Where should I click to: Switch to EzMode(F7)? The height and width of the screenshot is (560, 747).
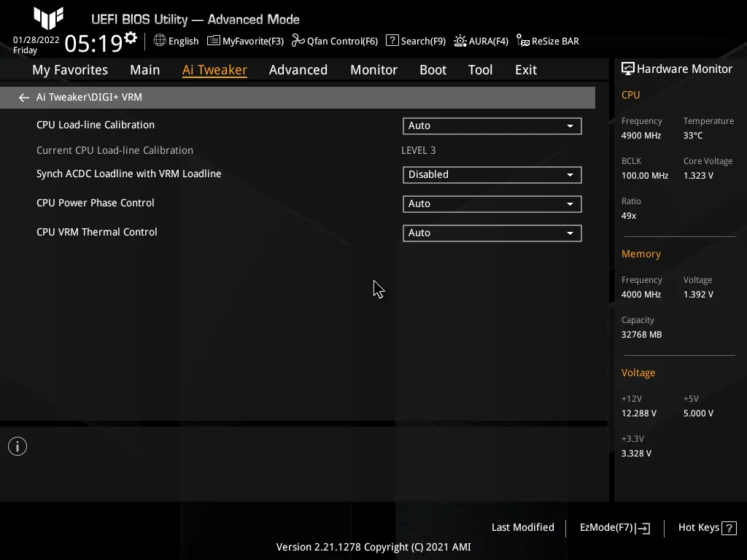[x=606, y=528]
